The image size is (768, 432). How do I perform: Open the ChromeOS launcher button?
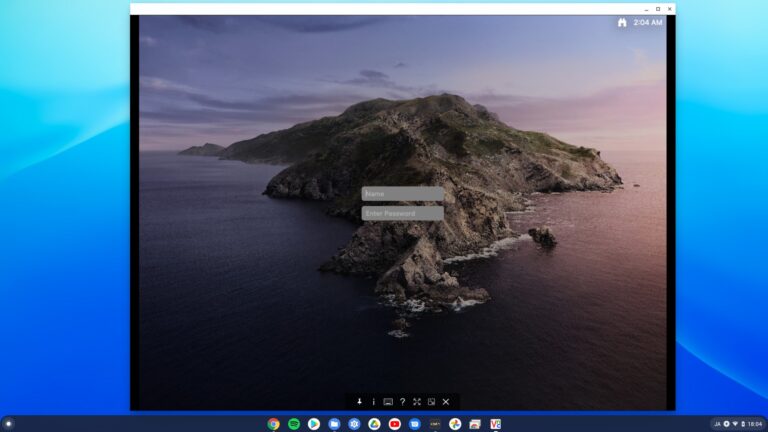tap(8, 424)
